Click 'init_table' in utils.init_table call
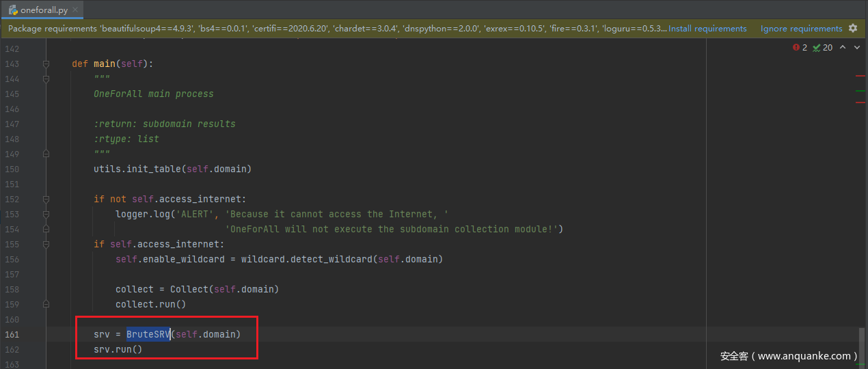This screenshot has height=369, width=868. coord(154,169)
